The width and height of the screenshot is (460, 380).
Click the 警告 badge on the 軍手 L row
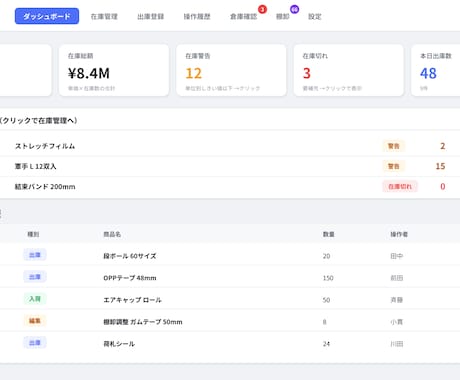[394, 166]
